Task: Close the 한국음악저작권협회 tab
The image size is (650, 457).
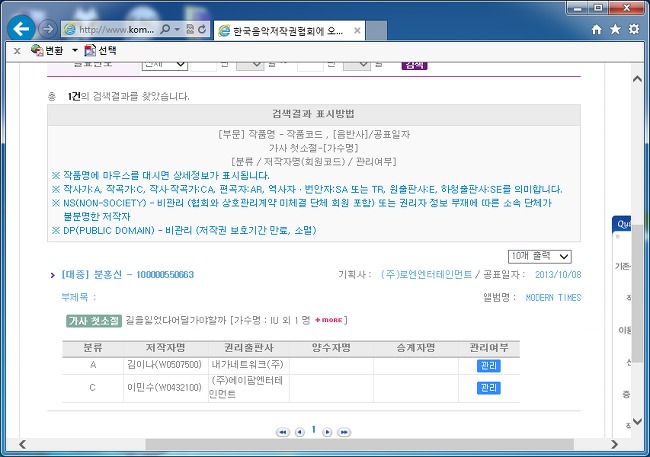Action: 357,30
